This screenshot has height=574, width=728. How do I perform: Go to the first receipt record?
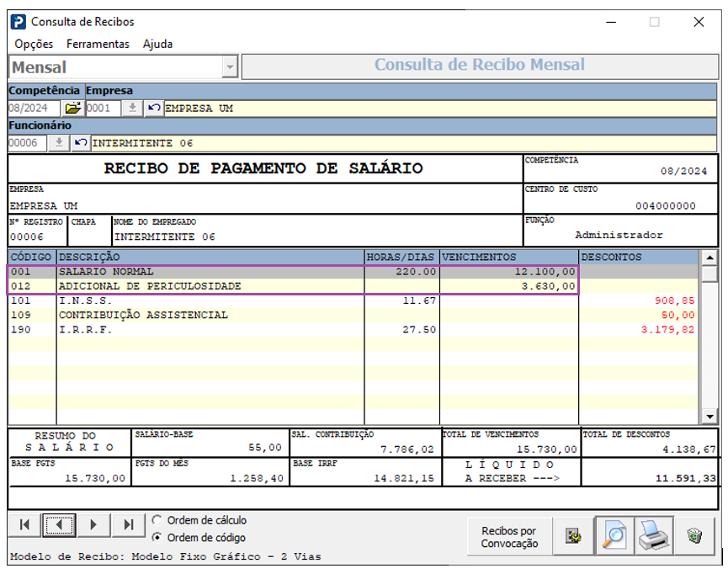(x=24, y=525)
